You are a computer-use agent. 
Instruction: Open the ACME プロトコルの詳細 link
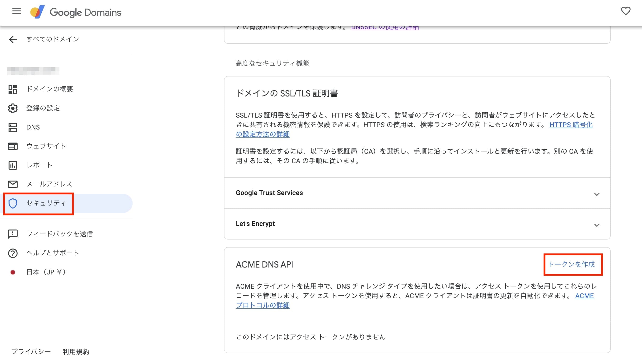pyautogui.click(x=263, y=306)
